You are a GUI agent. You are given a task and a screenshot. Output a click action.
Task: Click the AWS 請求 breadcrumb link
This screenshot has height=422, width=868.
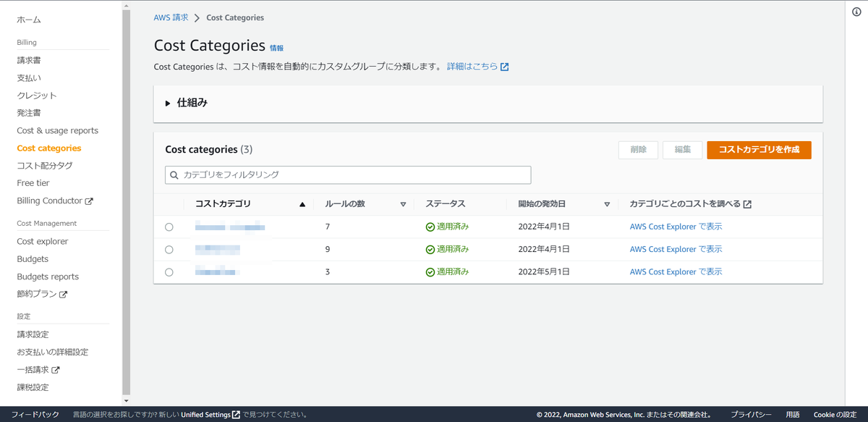[171, 17]
